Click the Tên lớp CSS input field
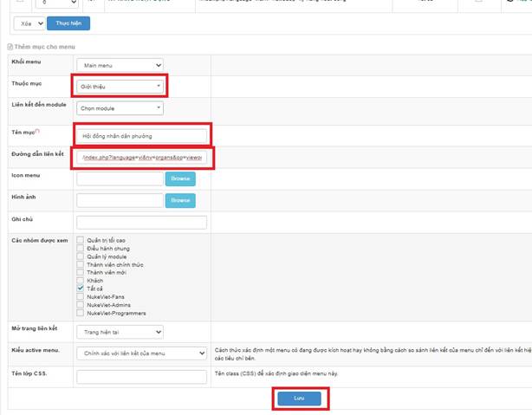Viewport: 532px width, 415px height. 142,376
